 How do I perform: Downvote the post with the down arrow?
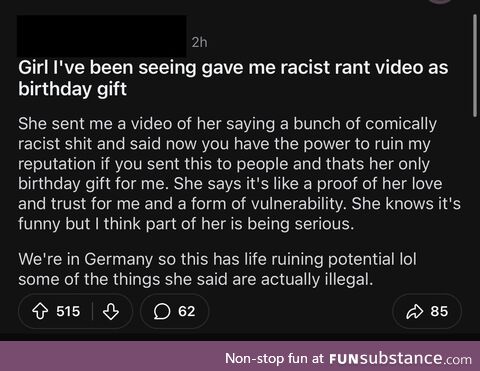pyautogui.click(x=111, y=311)
